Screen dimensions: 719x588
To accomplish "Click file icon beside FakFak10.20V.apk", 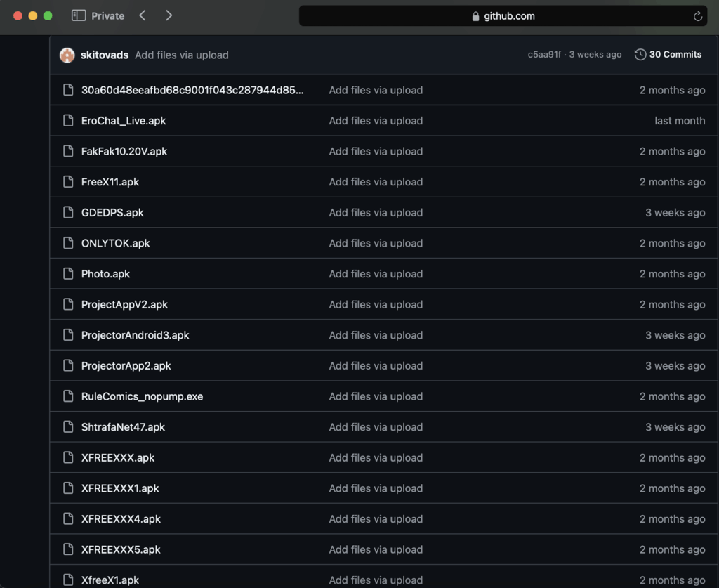I will tap(68, 151).
